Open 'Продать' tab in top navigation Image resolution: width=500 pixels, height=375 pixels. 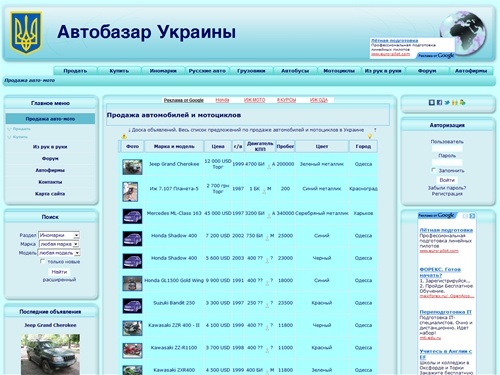tap(75, 71)
